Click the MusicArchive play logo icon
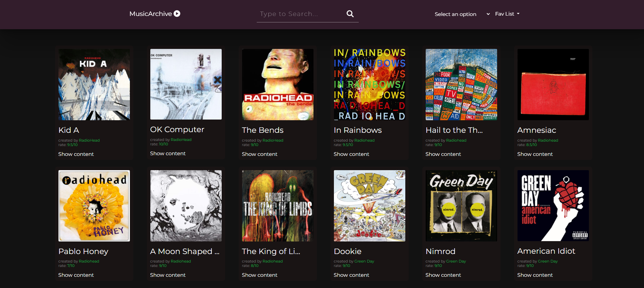The image size is (644, 288). (177, 14)
